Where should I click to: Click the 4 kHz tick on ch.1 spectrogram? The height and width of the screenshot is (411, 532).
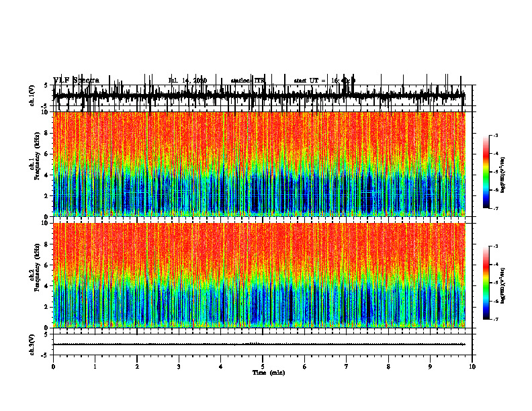coord(46,175)
